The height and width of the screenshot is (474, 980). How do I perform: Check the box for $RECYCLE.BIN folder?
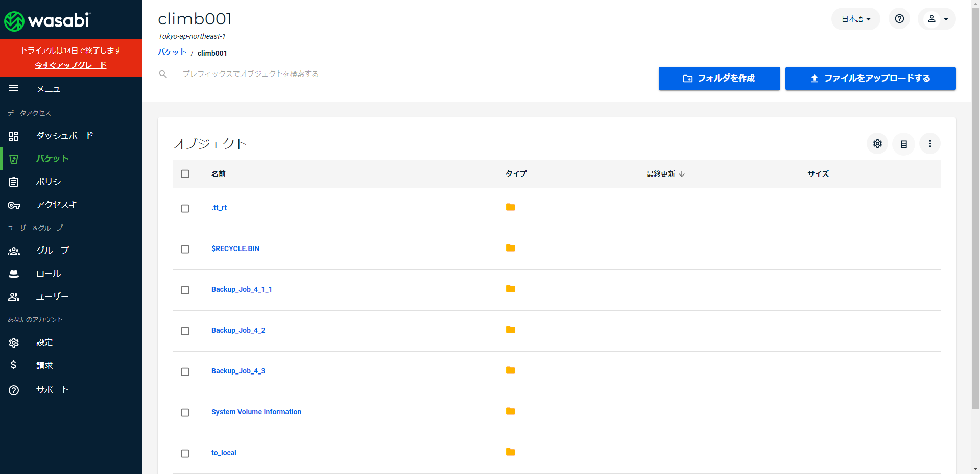pos(185,249)
